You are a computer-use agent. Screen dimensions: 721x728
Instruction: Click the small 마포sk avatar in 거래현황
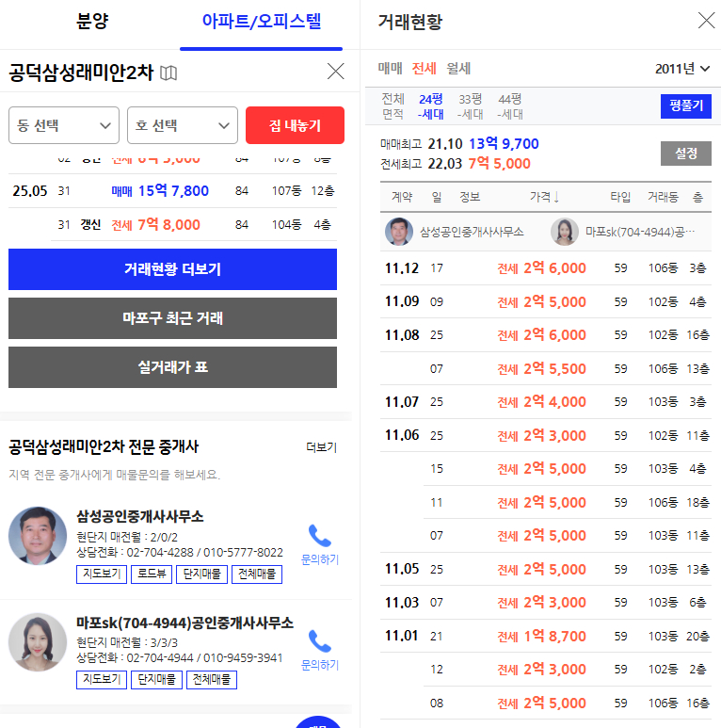coord(564,232)
